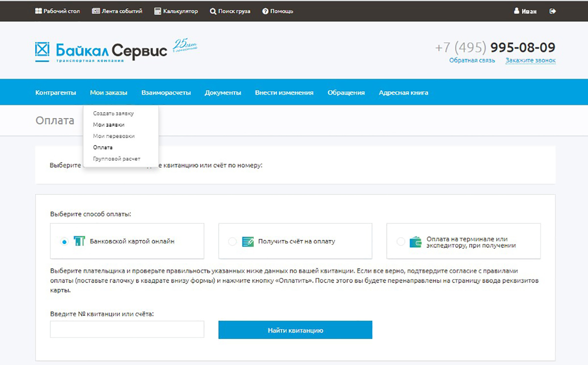This screenshot has width=588, height=365.
Task: Select Получить счёт на оплату option
Action: click(232, 242)
